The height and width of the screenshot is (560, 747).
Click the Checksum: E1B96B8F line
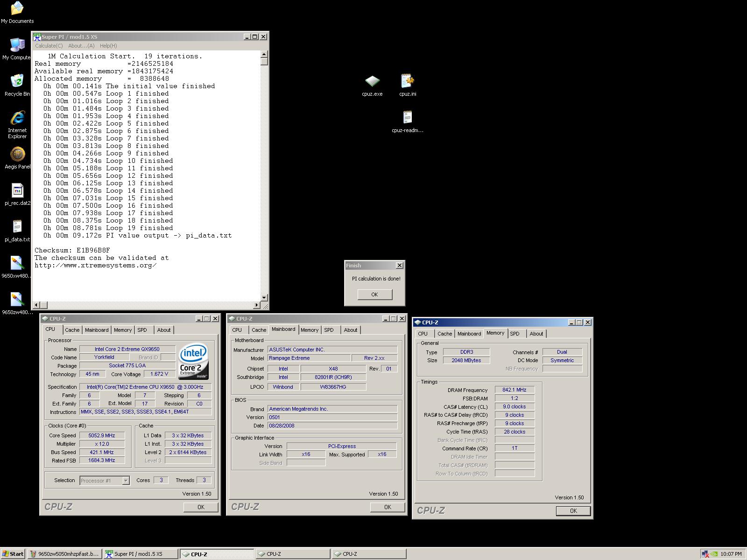click(x=72, y=250)
